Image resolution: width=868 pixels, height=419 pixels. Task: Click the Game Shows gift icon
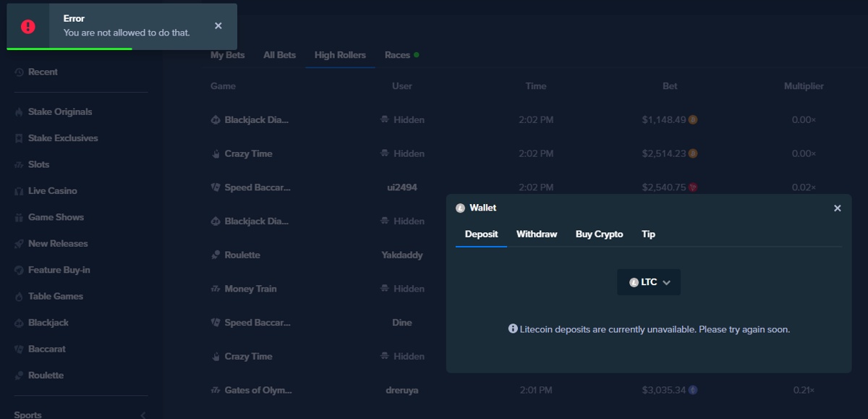(x=19, y=217)
